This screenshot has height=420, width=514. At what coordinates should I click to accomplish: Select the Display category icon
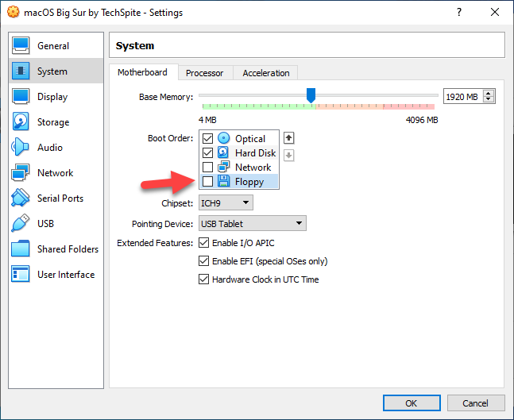(x=21, y=97)
